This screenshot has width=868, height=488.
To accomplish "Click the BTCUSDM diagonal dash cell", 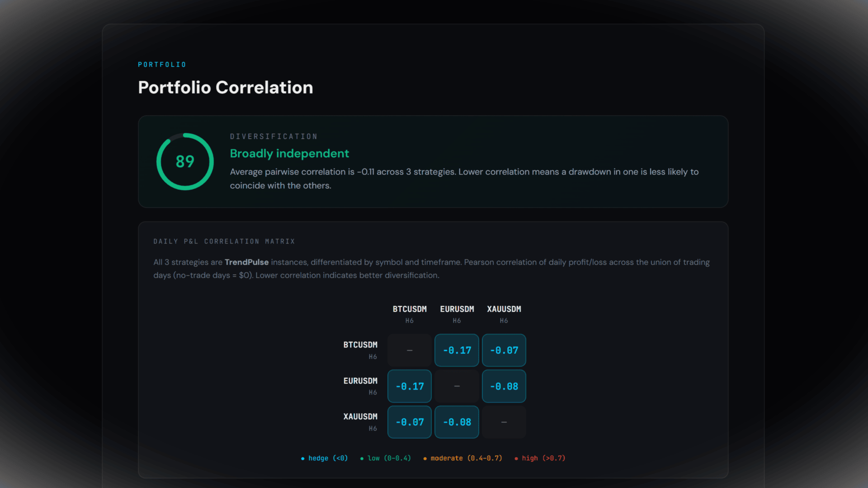I will [x=410, y=350].
